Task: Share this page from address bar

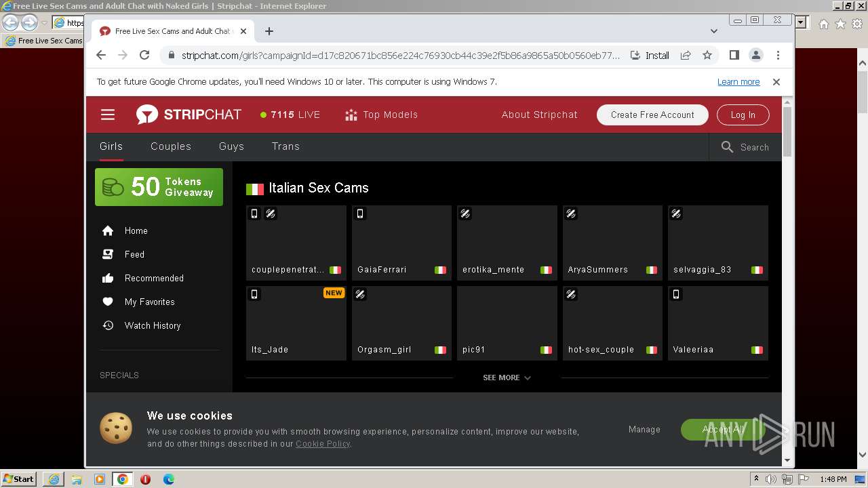Action: (686, 56)
